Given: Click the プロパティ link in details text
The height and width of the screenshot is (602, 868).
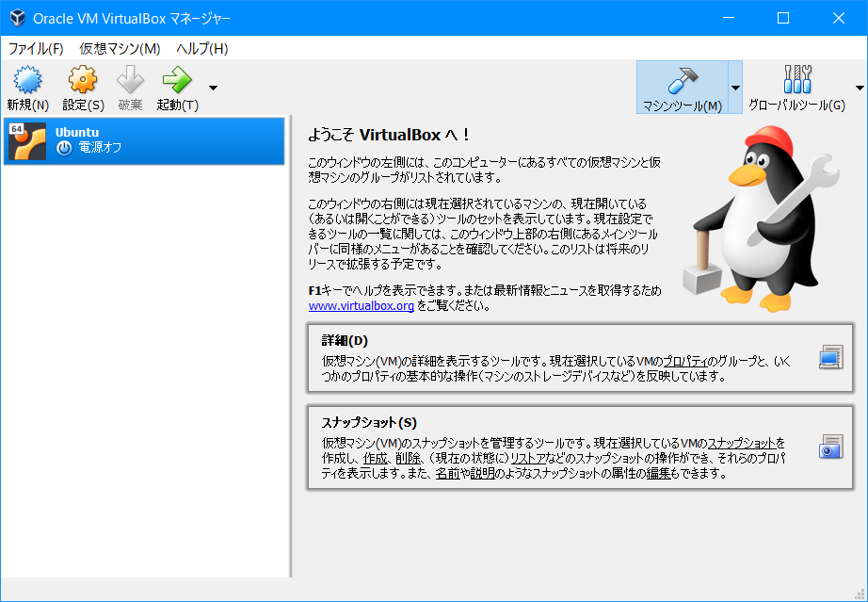Looking at the screenshot, I should [x=685, y=362].
